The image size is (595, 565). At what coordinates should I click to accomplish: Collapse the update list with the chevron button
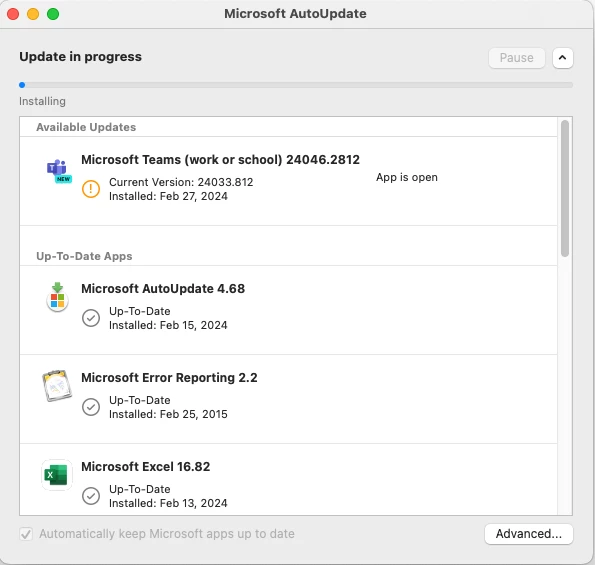[x=562, y=58]
